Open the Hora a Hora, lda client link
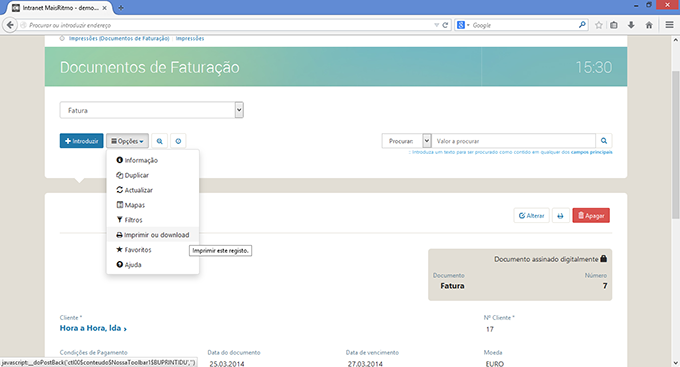Image resolution: width=680 pixels, height=367 pixels. 93,328
